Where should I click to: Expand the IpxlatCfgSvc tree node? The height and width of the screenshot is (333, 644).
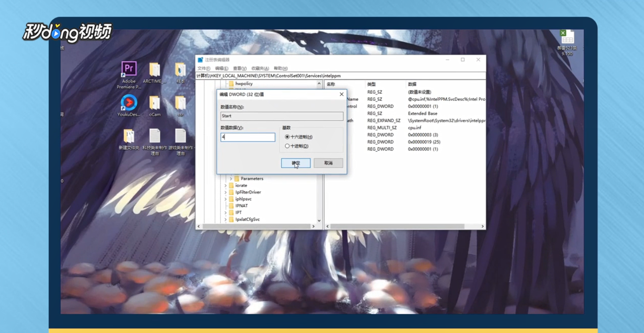pyautogui.click(x=225, y=219)
